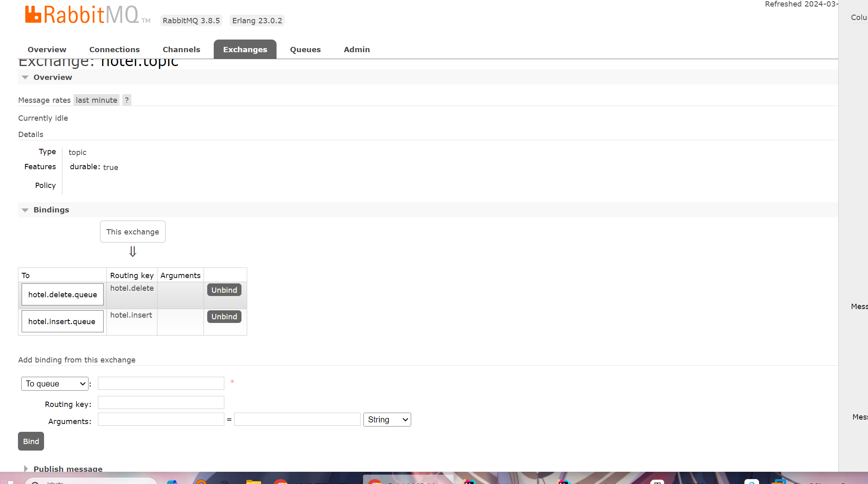Click the message rates help question mark

(127, 100)
